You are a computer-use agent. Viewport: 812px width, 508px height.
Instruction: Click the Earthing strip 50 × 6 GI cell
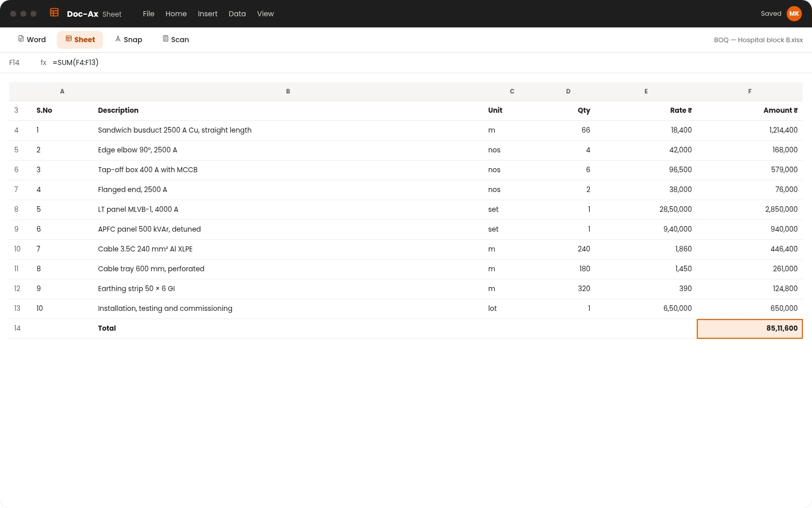[x=288, y=289]
